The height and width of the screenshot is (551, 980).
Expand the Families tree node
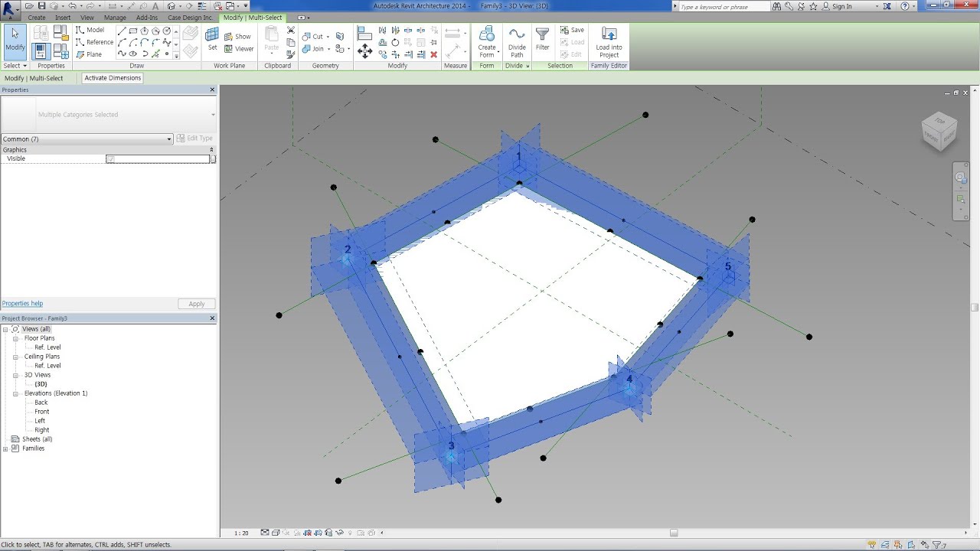5,448
